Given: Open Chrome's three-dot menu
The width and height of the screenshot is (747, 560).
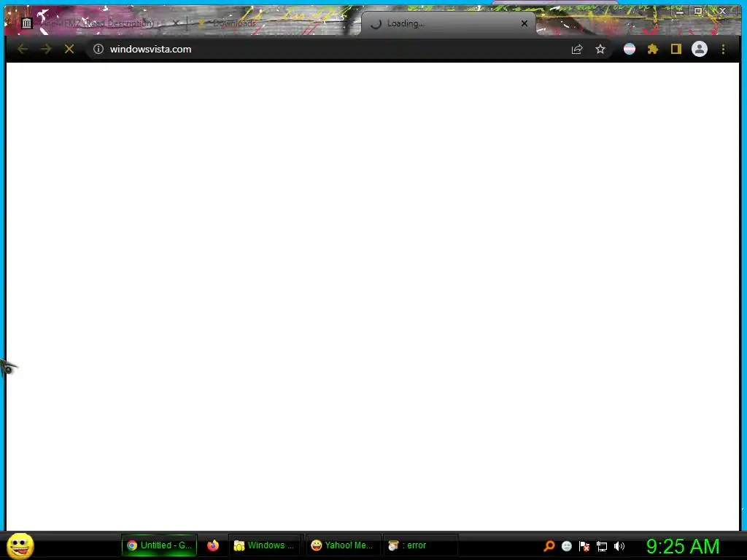Looking at the screenshot, I should click(x=723, y=49).
